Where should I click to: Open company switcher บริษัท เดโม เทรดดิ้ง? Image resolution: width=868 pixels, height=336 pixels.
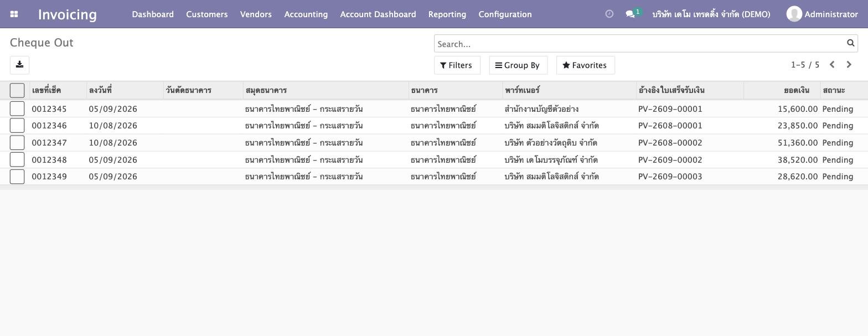point(711,14)
